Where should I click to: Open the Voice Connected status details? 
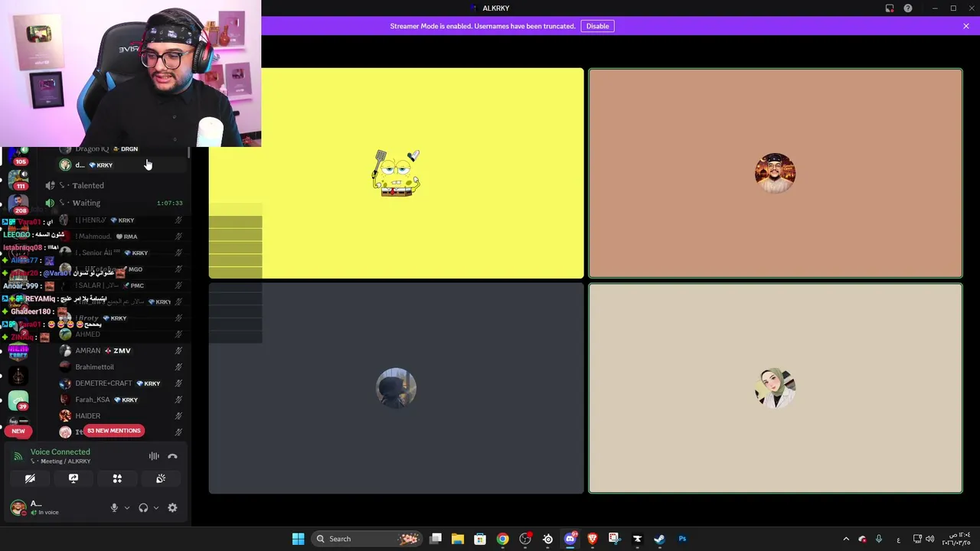60,452
